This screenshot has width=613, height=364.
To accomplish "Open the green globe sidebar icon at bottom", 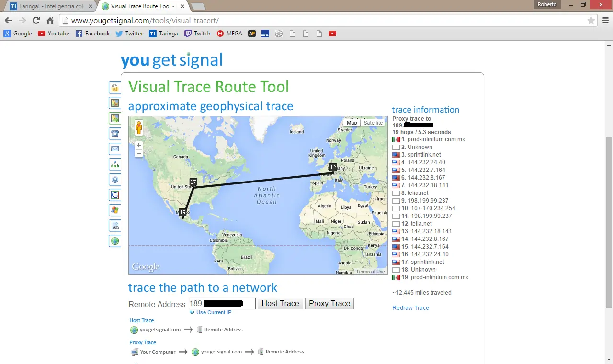I will coord(115,241).
